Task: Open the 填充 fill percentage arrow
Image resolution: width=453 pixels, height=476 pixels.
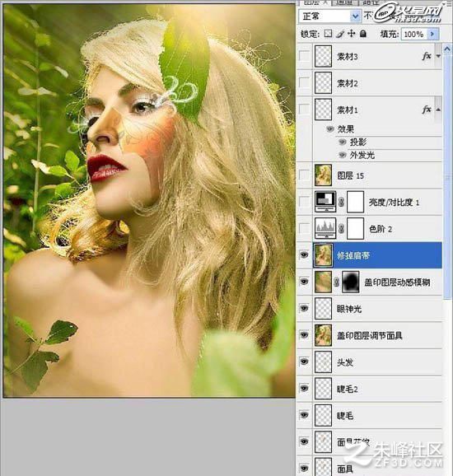Action: click(432, 34)
